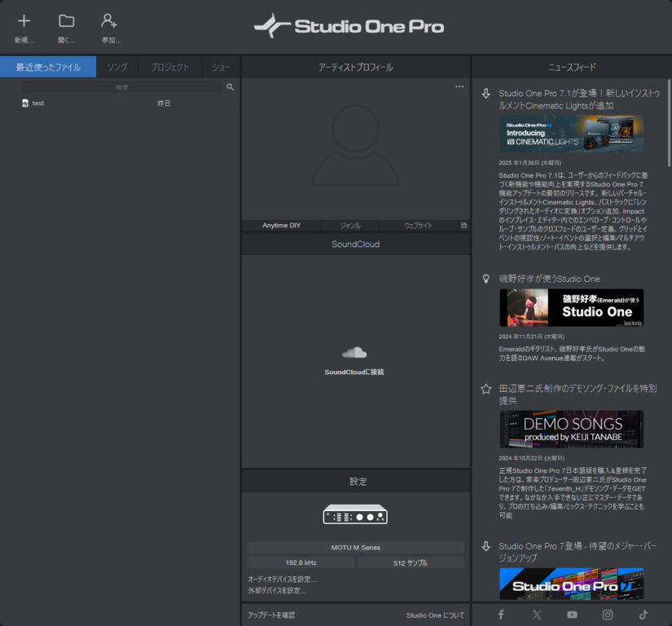Open the Instagram icon in footer

[608, 615]
